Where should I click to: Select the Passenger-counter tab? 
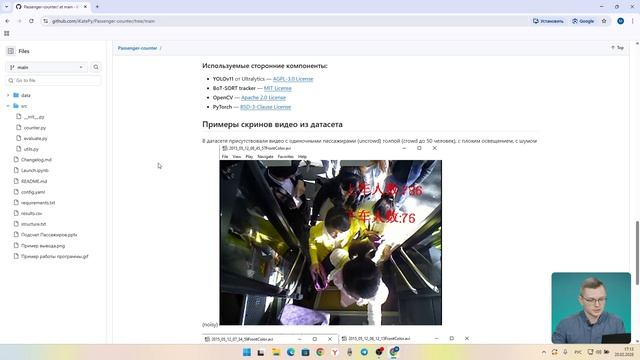click(51, 7)
